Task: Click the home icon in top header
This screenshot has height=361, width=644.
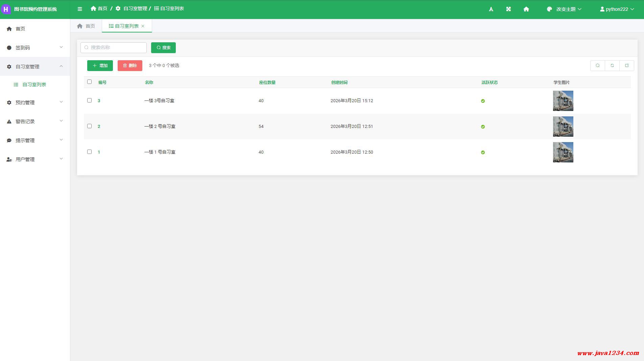Action: point(526,9)
